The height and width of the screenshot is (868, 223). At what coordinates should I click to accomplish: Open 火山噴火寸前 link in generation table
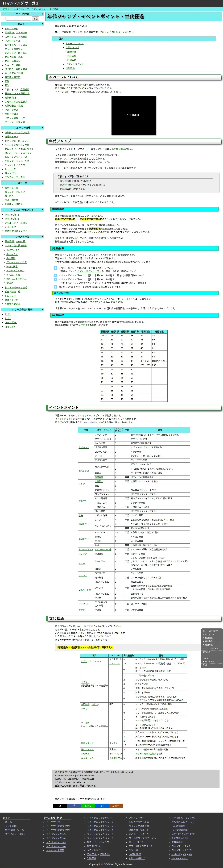[115, 758]
